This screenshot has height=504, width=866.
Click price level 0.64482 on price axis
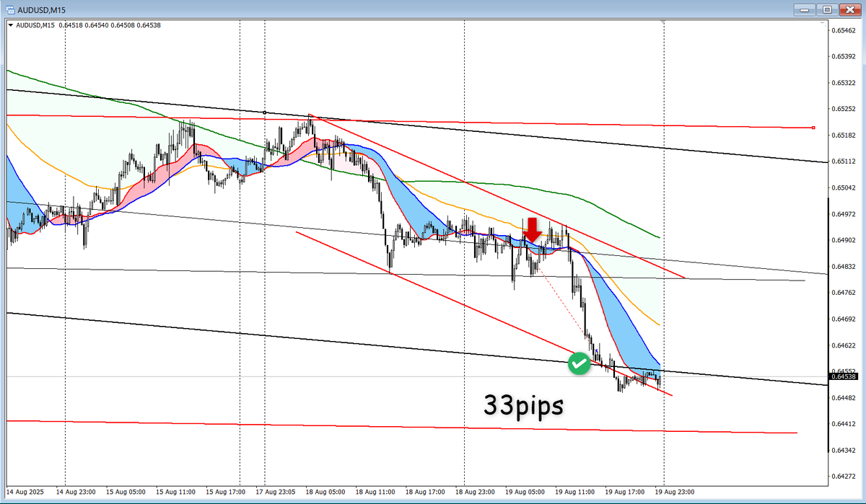point(843,398)
